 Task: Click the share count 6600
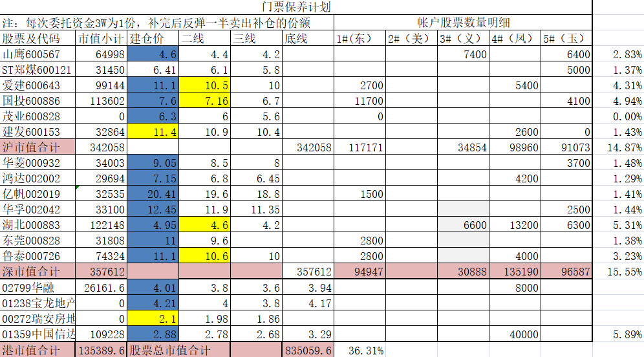(464, 225)
